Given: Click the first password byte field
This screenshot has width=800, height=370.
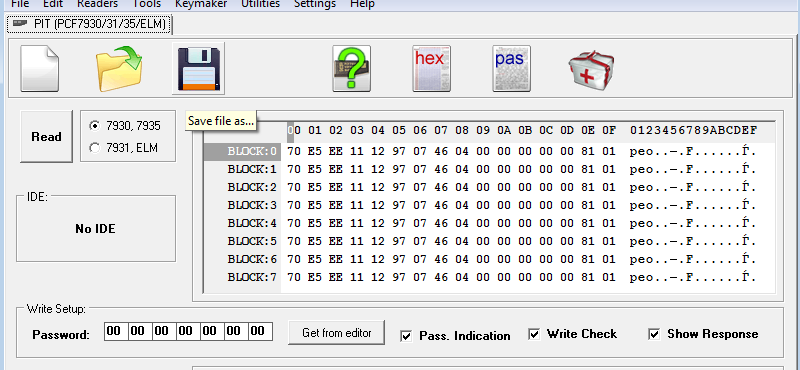Looking at the screenshot, I should click(115, 331).
